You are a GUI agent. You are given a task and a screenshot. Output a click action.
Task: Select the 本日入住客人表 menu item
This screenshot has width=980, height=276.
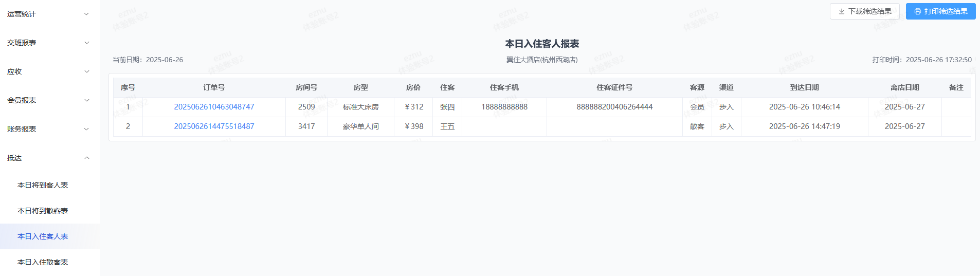click(50, 236)
